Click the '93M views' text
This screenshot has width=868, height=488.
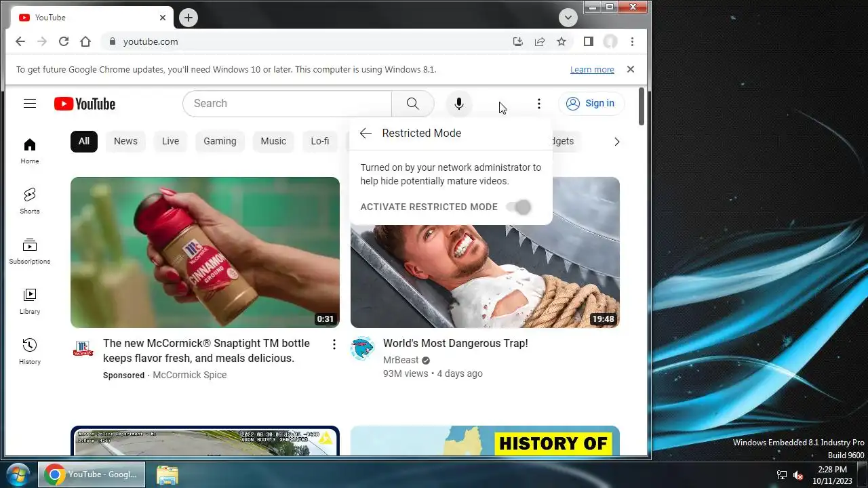click(x=406, y=373)
